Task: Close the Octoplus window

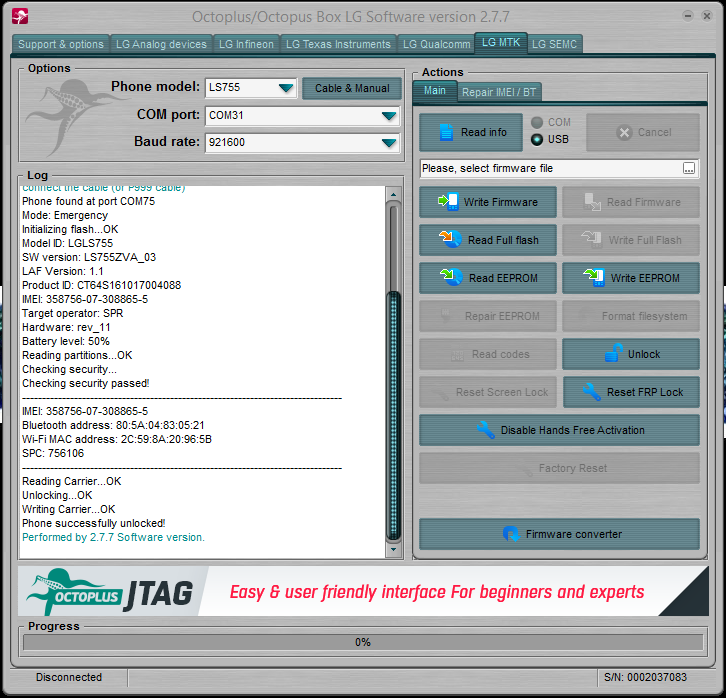Action: click(x=707, y=16)
